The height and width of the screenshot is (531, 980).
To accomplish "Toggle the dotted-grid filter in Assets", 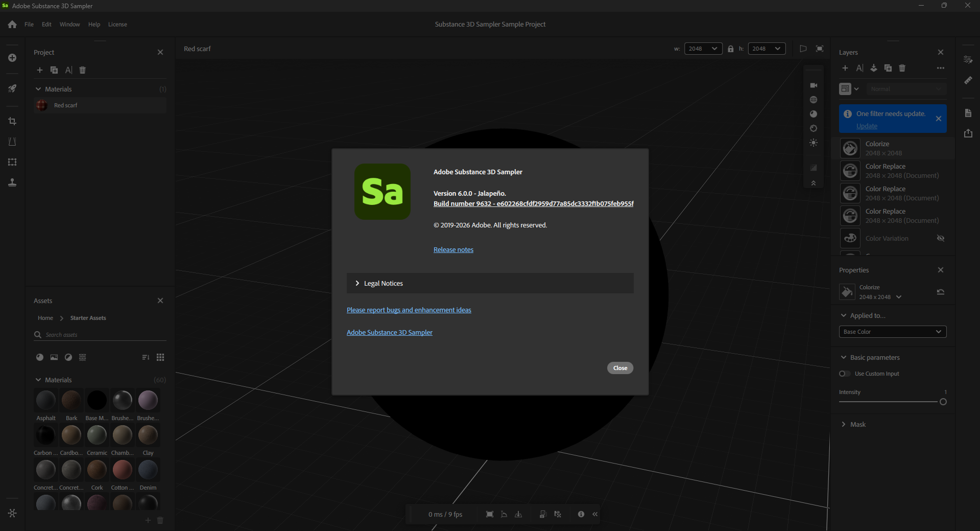I will coord(83,357).
